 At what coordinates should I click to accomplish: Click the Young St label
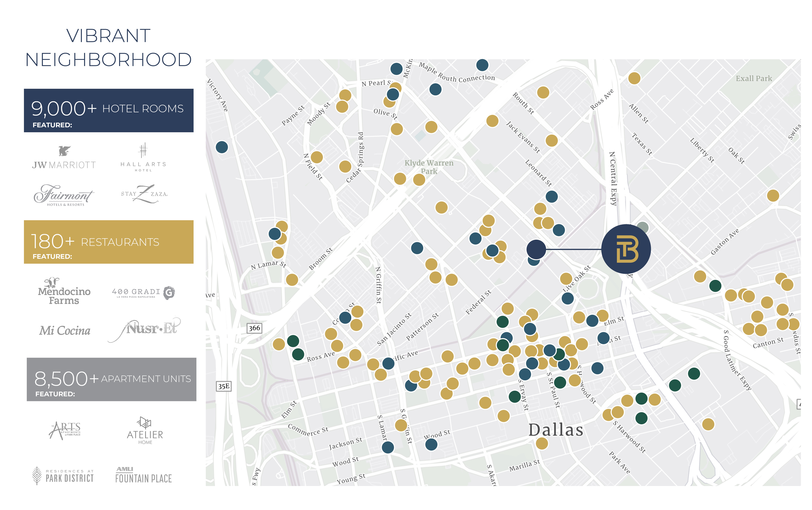click(x=351, y=479)
